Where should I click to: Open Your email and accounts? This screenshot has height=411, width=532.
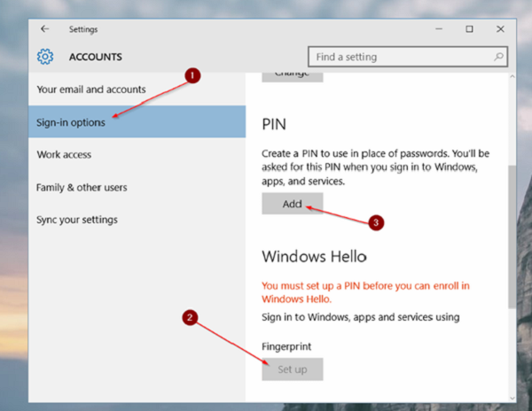click(91, 89)
